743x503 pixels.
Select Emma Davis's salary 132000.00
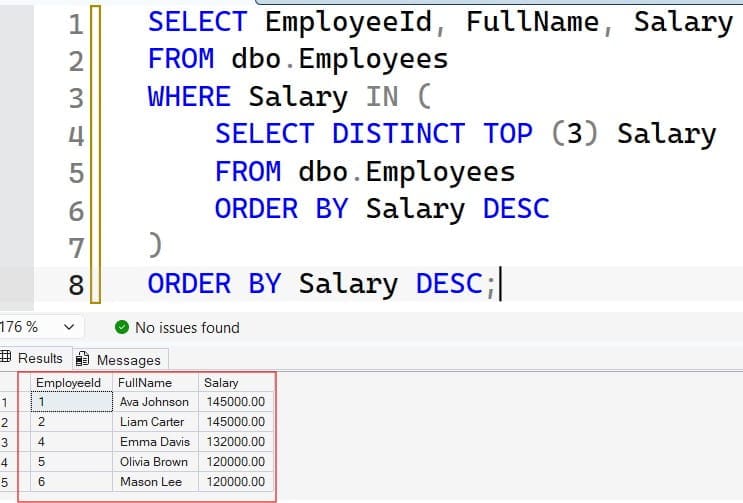point(236,441)
